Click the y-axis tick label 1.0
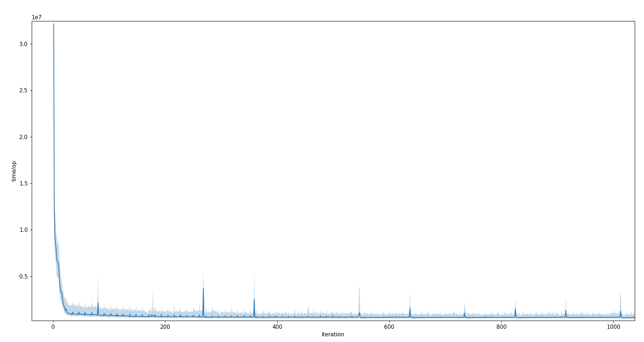Screen dimensions: 644x342 tap(24, 230)
